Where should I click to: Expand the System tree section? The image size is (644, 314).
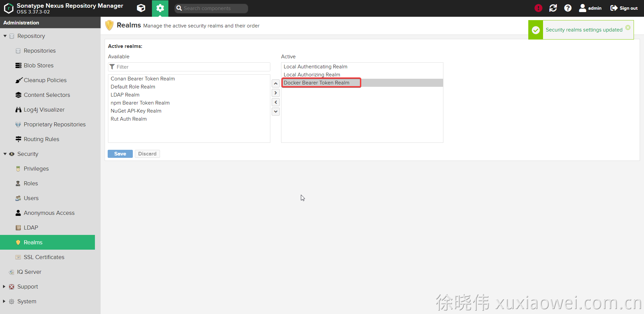click(4, 301)
